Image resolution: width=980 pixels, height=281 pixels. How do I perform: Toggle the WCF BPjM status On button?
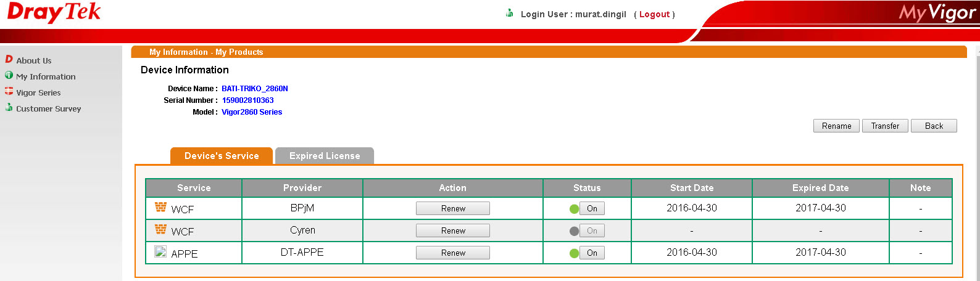coord(592,209)
